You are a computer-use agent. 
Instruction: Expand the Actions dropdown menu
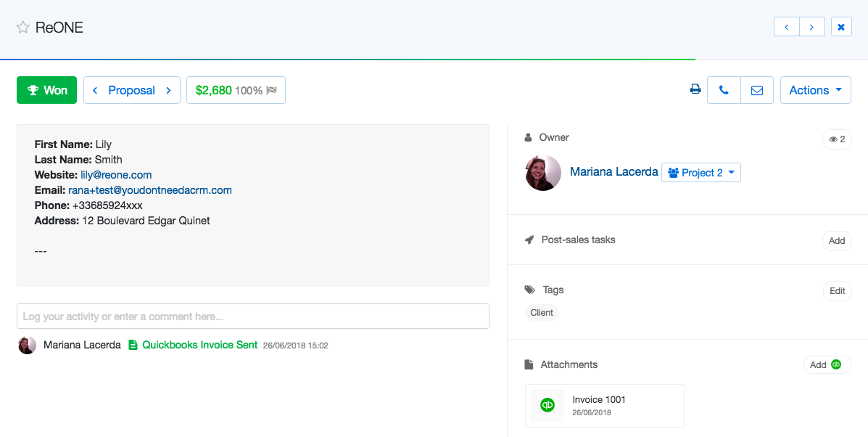tap(815, 90)
